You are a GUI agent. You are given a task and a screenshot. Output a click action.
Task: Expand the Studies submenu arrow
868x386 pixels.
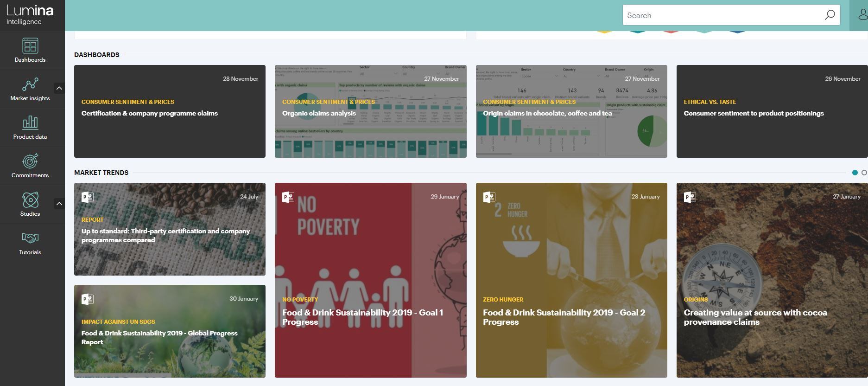pos(59,204)
